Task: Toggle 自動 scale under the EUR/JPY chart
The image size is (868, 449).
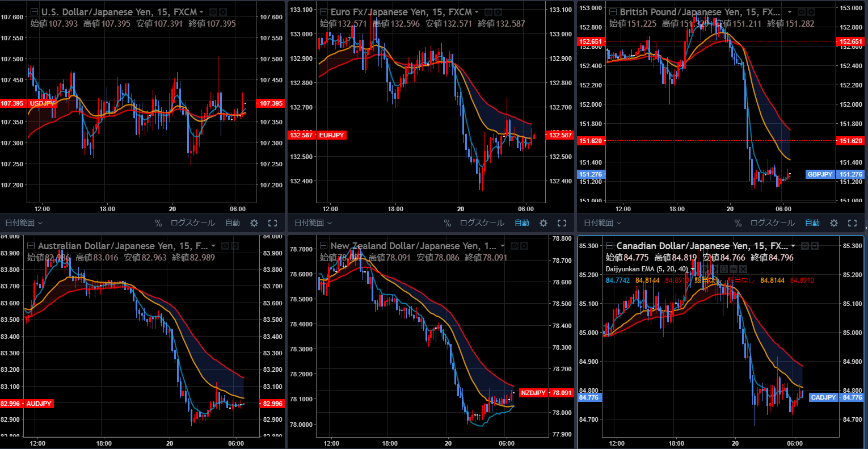Action: point(522,223)
